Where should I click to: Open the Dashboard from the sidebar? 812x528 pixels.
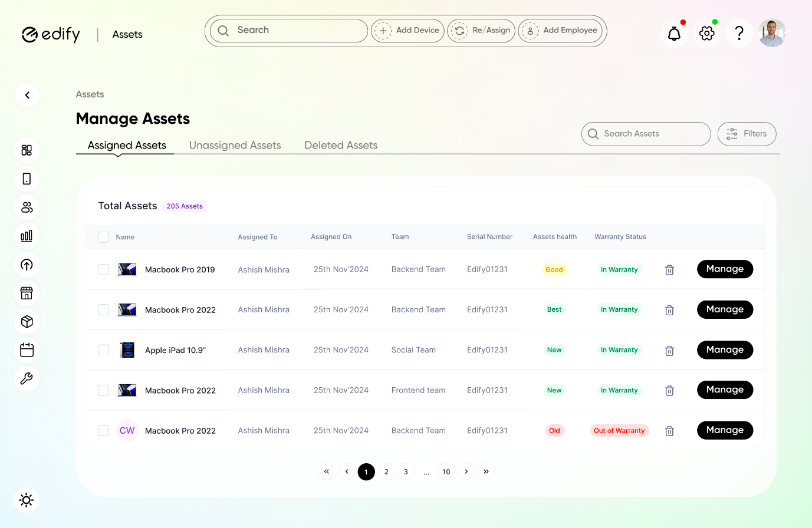pyautogui.click(x=27, y=150)
